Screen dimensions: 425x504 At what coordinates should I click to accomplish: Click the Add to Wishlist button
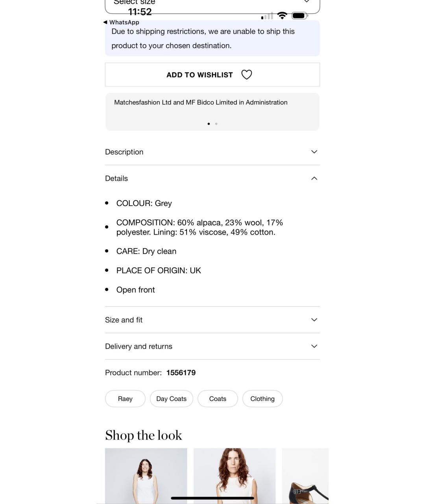[x=213, y=74]
